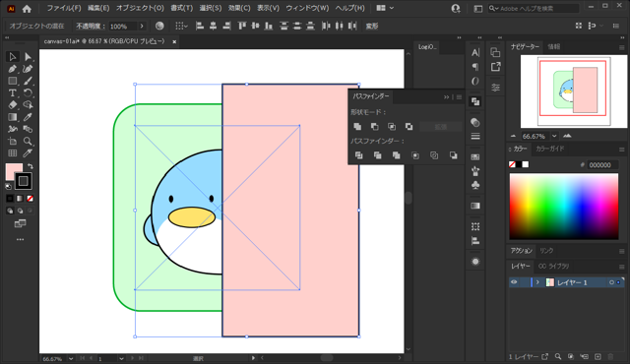The height and width of the screenshot is (364, 630).
Task: Select the Pen tool
Action: 13,69
